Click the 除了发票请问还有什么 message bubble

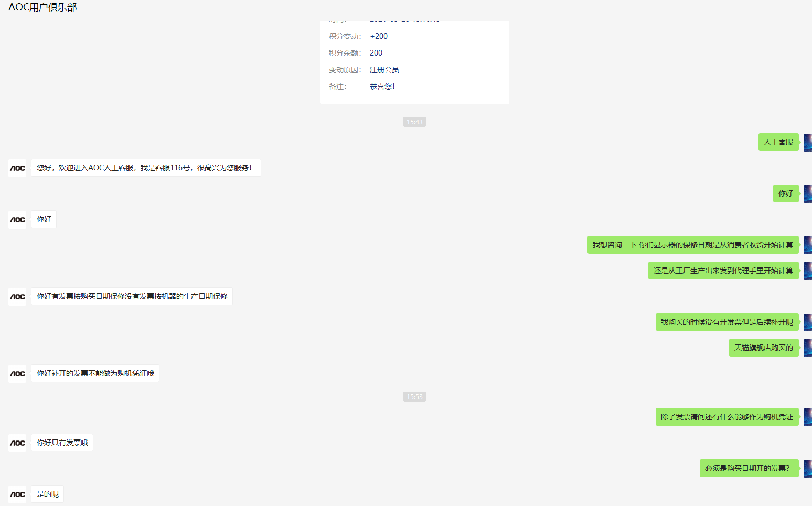[726, 417]
